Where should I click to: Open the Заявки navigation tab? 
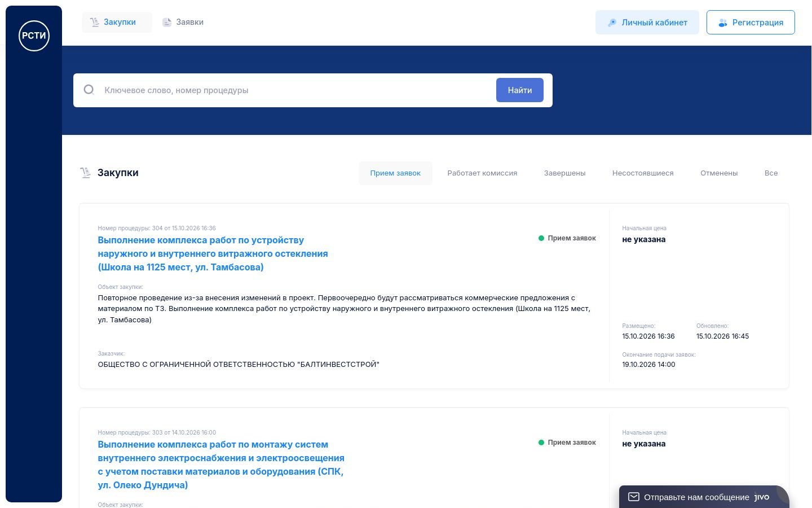[183, 22]
